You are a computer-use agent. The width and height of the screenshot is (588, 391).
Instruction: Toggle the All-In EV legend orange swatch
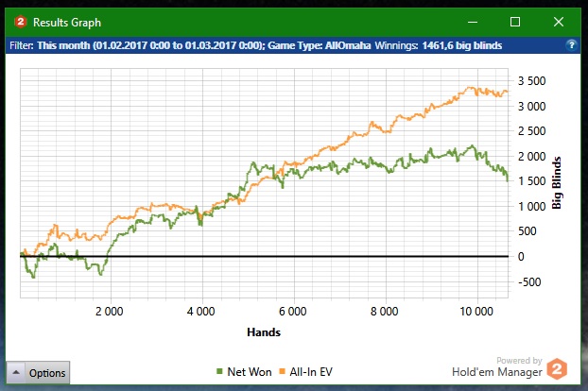282,371
